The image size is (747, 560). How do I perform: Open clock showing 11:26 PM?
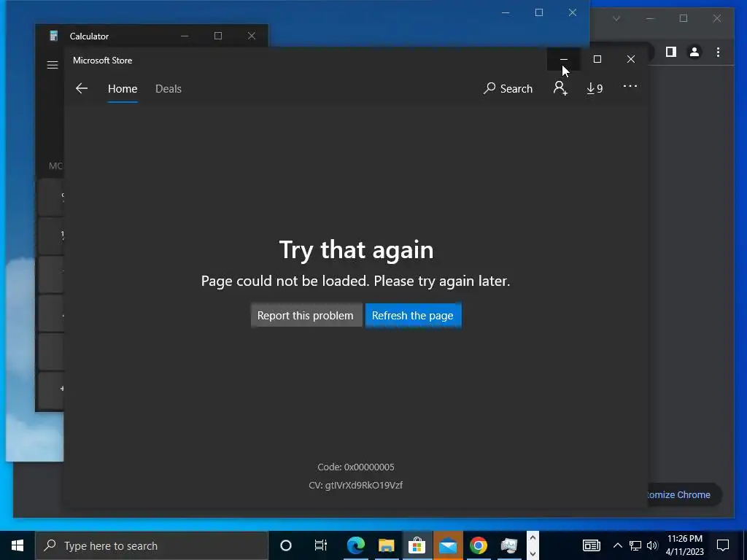(684, 545)
